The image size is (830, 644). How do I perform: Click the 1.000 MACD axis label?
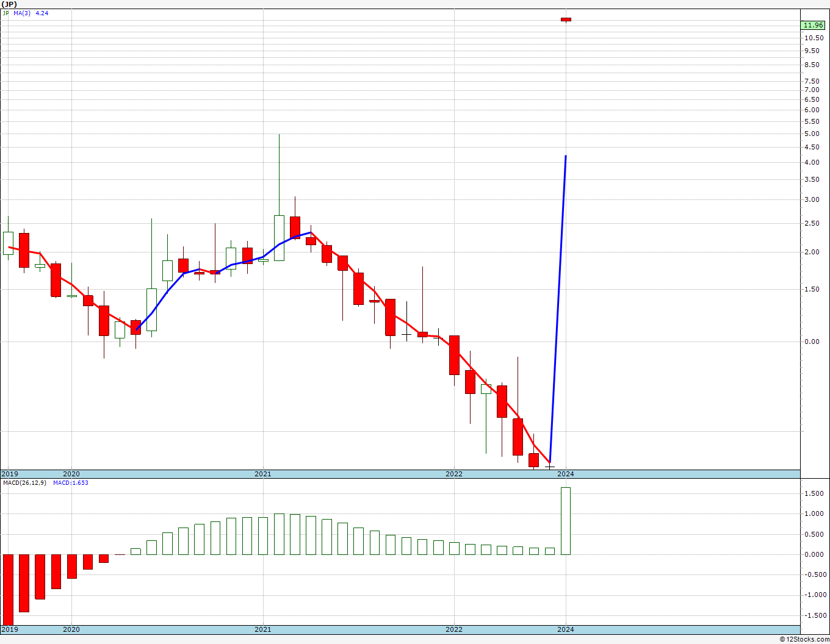(x=814, y=514)
